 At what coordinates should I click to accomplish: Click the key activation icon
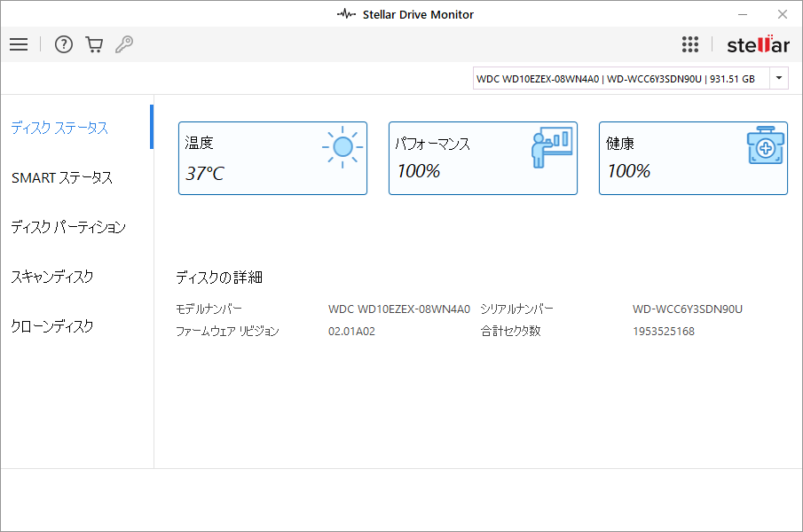[124, 44]
